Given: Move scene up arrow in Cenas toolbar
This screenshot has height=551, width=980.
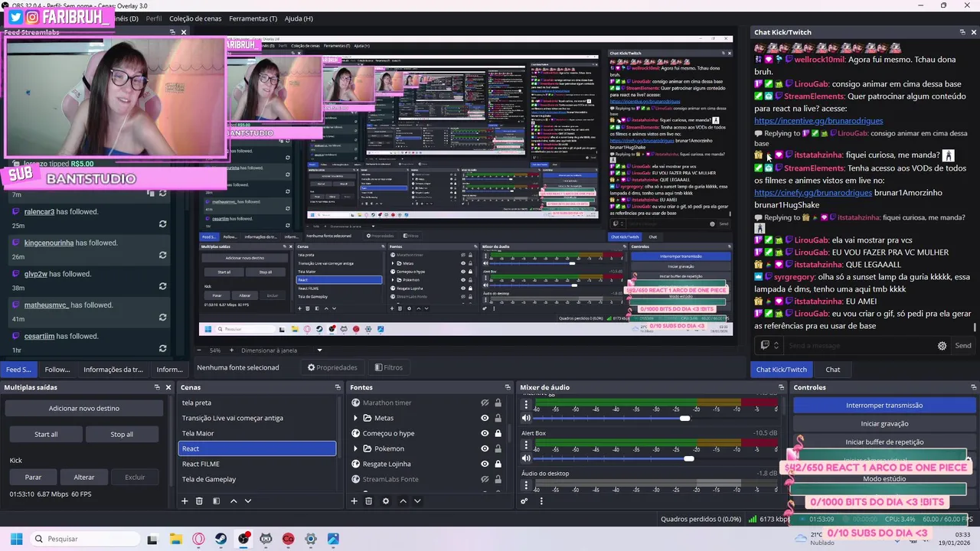Looking at the screenshot, I should pos(234,501).
